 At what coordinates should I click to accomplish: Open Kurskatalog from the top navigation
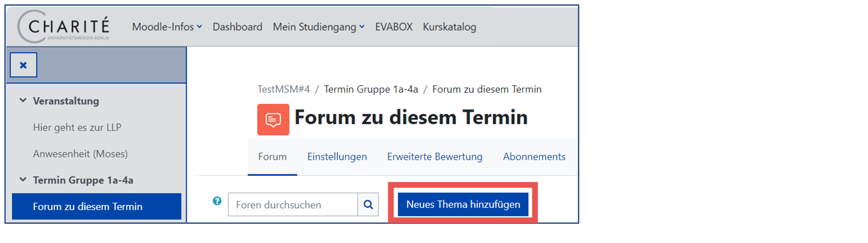(x=450, y=26)
